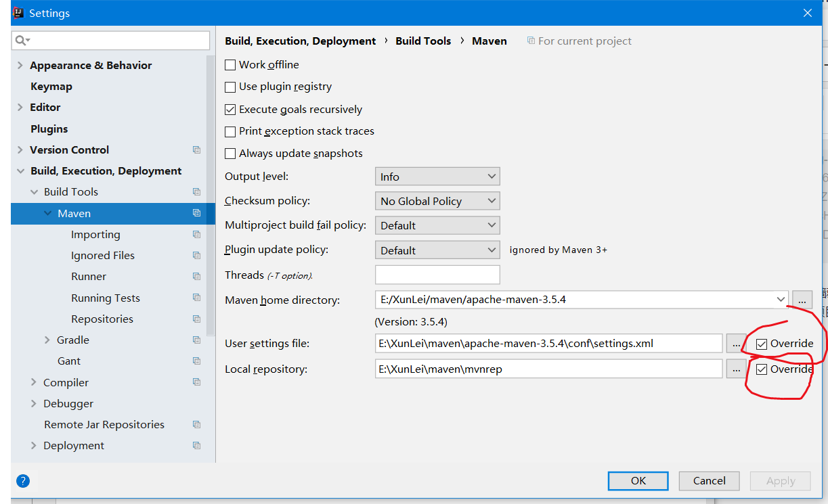Screen dimensions: 828x504
Task: Open the Checksum policy dropdown
Action: 437,201
